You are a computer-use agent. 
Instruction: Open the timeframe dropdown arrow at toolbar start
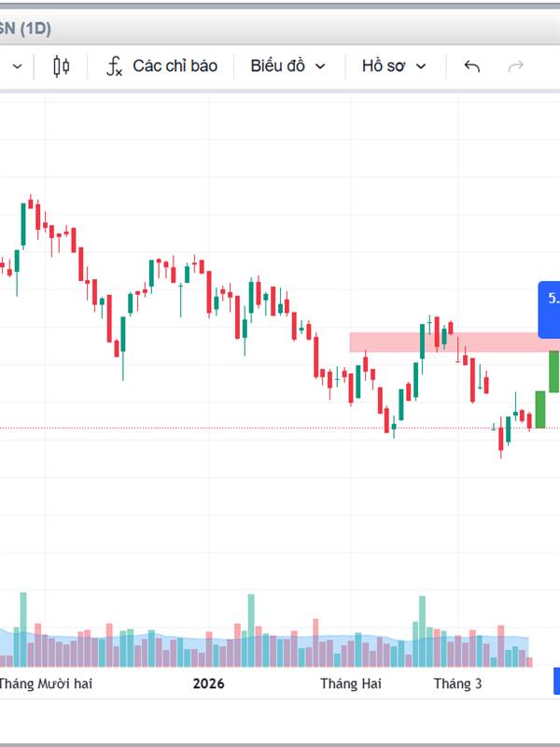pyautogui.click(x=17, y=66)
